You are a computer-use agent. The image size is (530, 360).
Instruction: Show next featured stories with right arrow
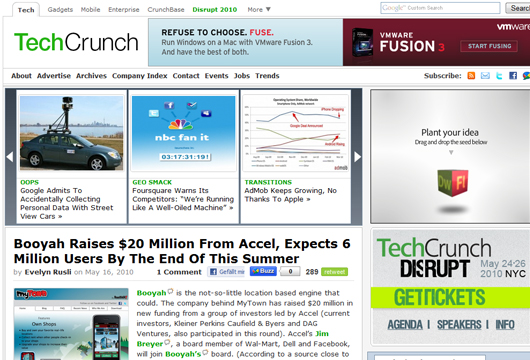[x=357, y=157]
